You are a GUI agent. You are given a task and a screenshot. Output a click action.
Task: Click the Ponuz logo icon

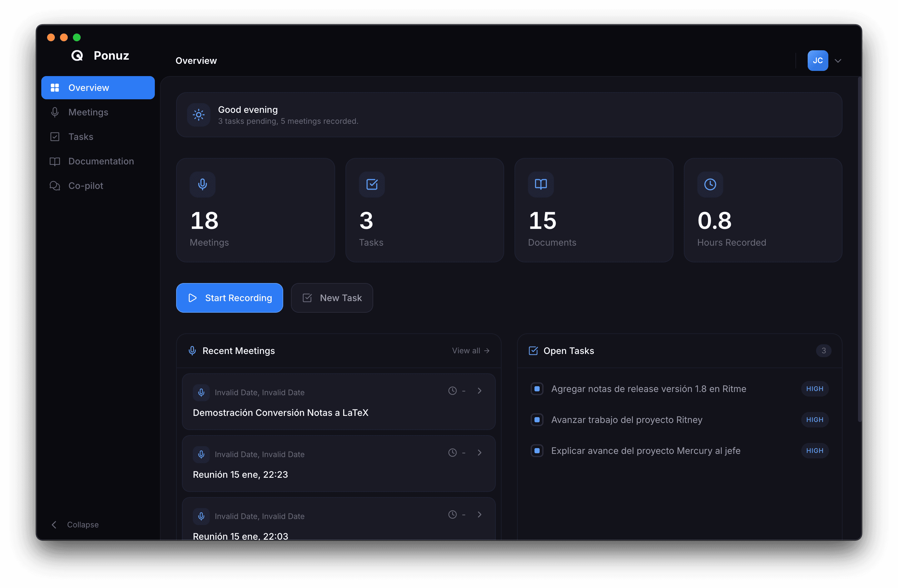pos(77,55)
